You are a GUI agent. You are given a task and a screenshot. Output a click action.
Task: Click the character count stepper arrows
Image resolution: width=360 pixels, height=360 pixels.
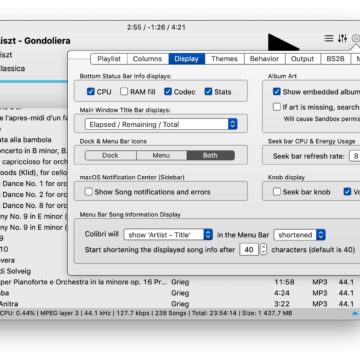(263, 249)
